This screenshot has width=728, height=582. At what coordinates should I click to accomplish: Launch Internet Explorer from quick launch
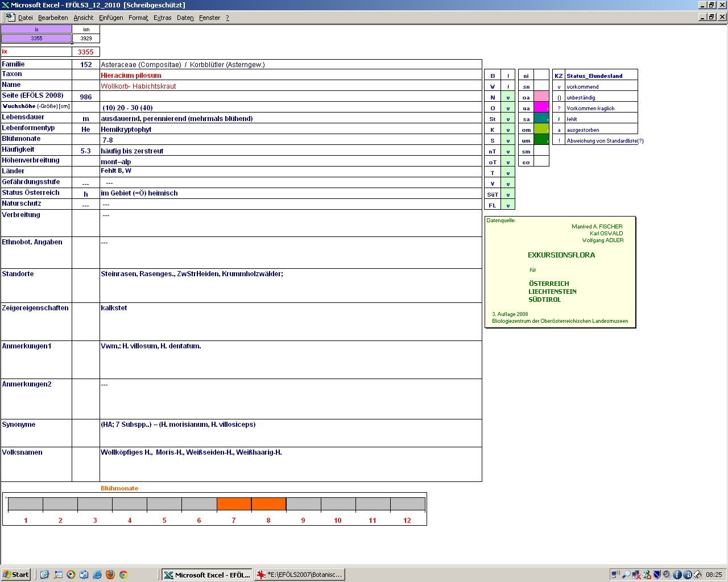pyautogui.click(x=97, y=575)
